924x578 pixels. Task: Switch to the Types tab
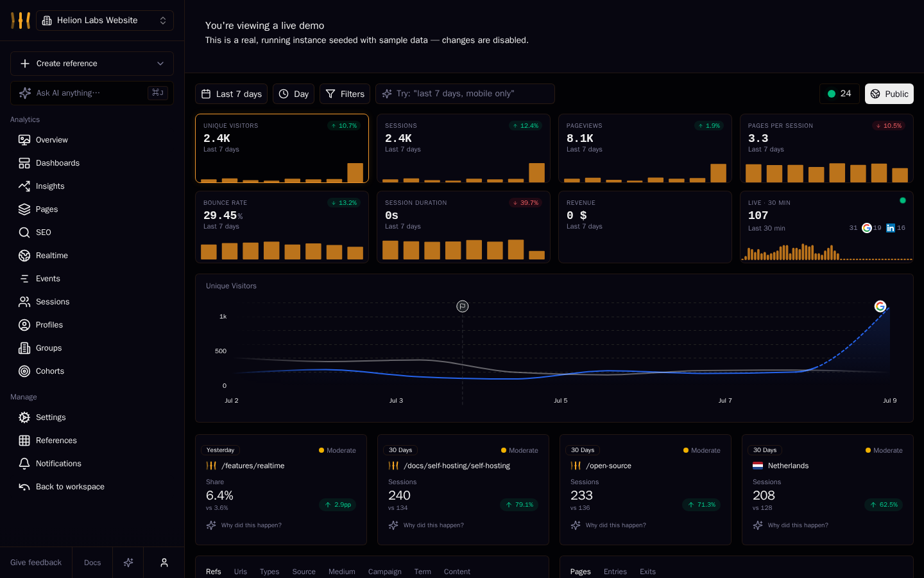pos(269,572)
